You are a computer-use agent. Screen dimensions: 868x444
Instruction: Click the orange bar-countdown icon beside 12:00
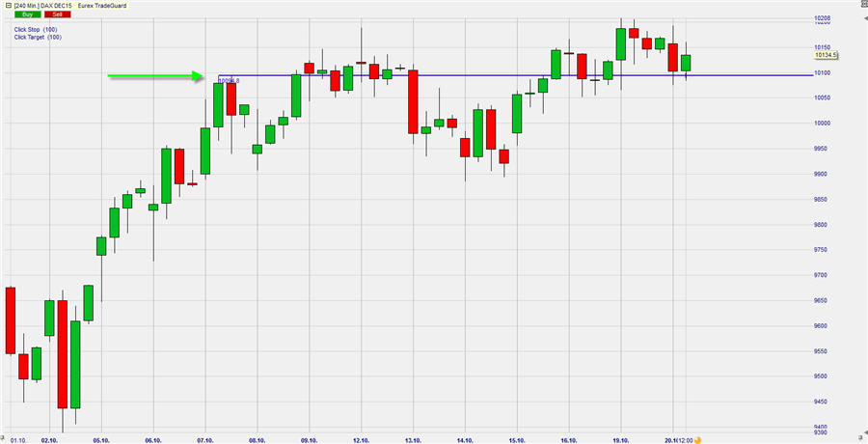(x=697, y=440)
